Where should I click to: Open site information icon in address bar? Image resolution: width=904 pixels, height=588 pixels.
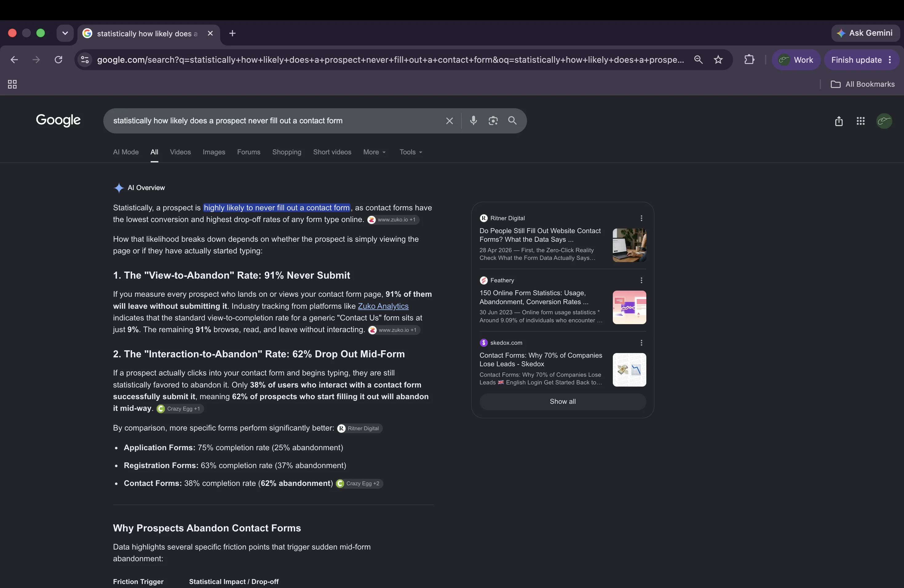85,60
